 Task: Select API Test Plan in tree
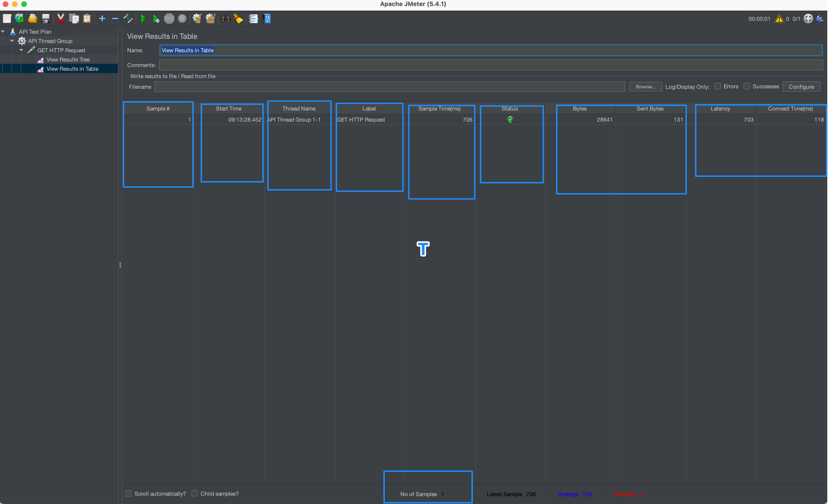click(x=35, y=32)
